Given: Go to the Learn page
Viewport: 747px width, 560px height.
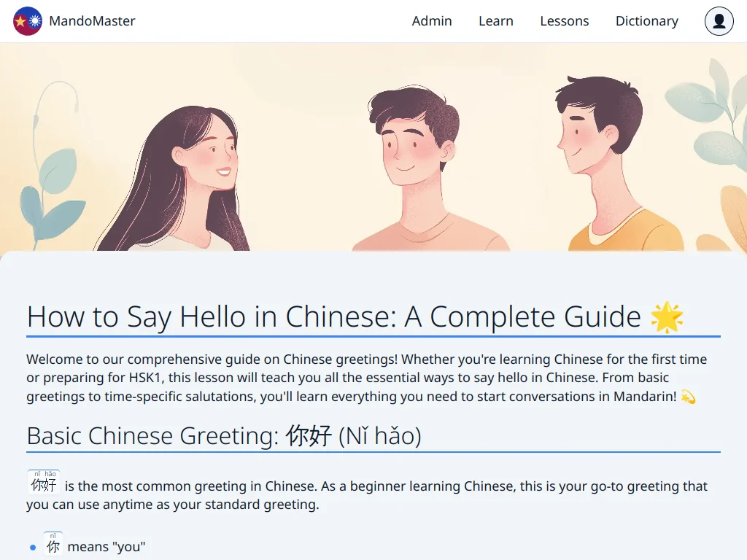Looking at the screenshot, I should pyautogui.click(x=496, y=21).
